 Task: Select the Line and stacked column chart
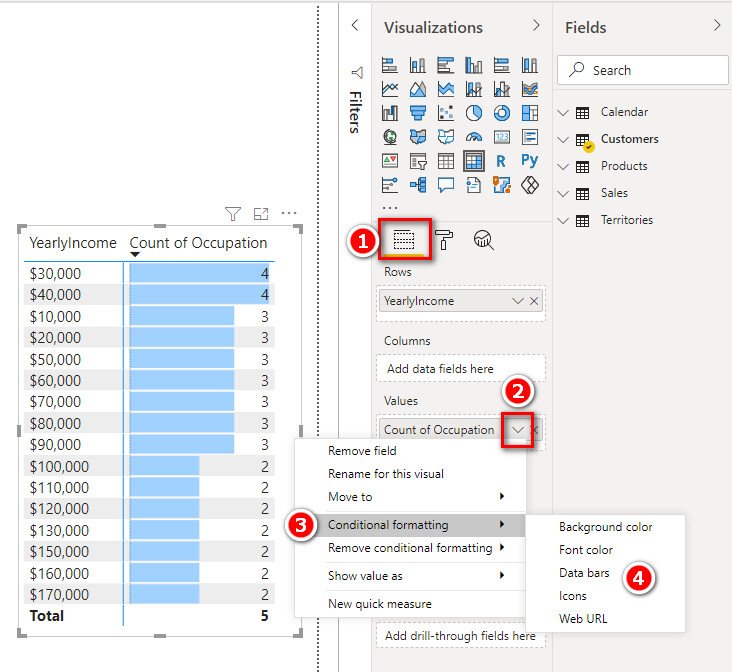(474, 89)
